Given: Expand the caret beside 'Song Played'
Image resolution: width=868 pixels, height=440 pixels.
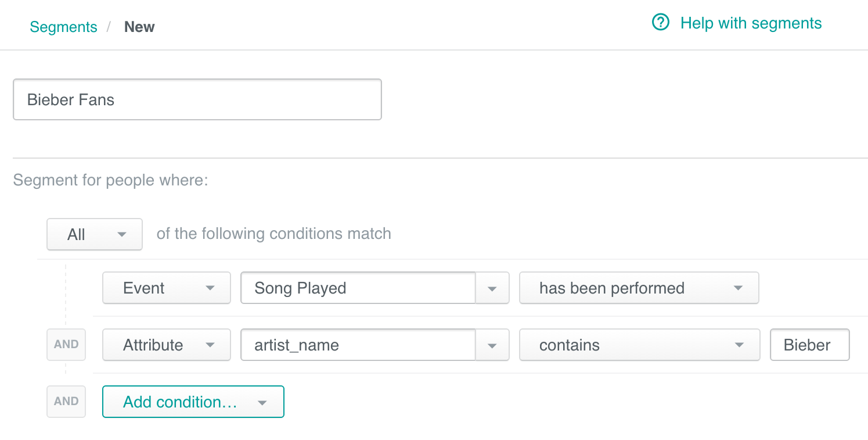Looking at the screenshot, I should pos(493,288).
